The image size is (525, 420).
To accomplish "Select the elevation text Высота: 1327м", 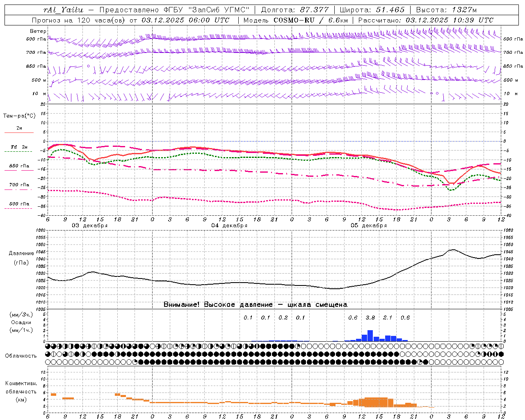I will pyautogui.click(x=446, y=10).
